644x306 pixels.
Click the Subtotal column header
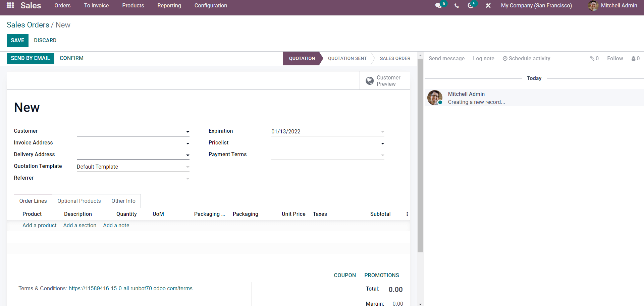coord(380,214)
